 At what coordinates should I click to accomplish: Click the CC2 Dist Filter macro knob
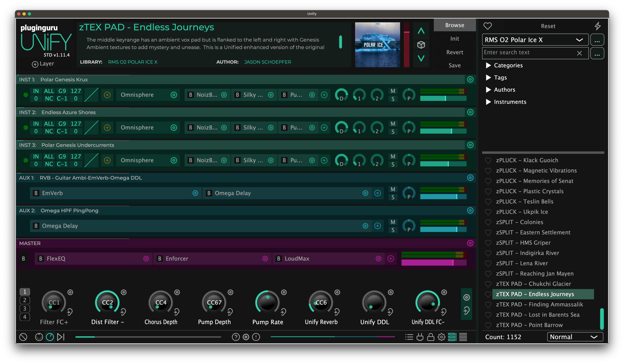(107, 303)
